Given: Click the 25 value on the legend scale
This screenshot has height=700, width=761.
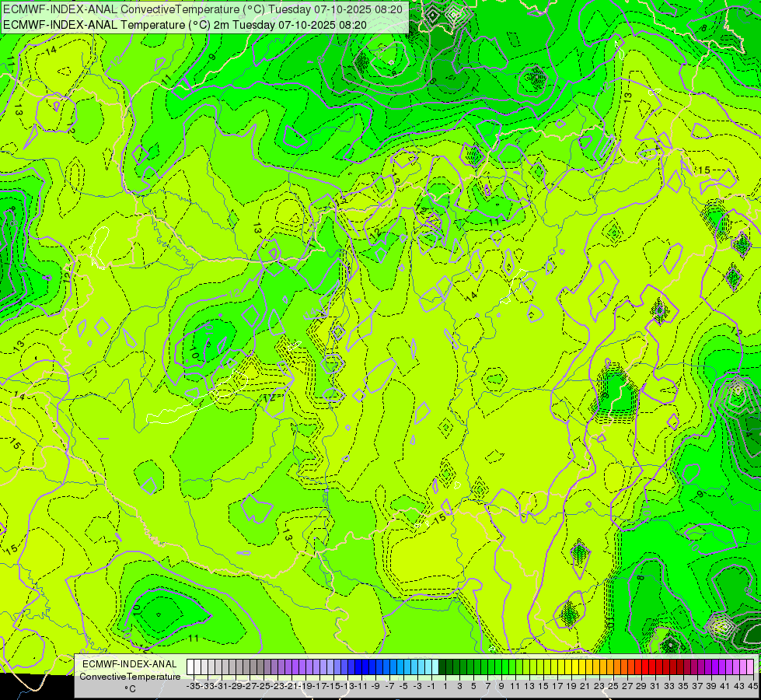Looking at the screenshot, I should point(613,687).
